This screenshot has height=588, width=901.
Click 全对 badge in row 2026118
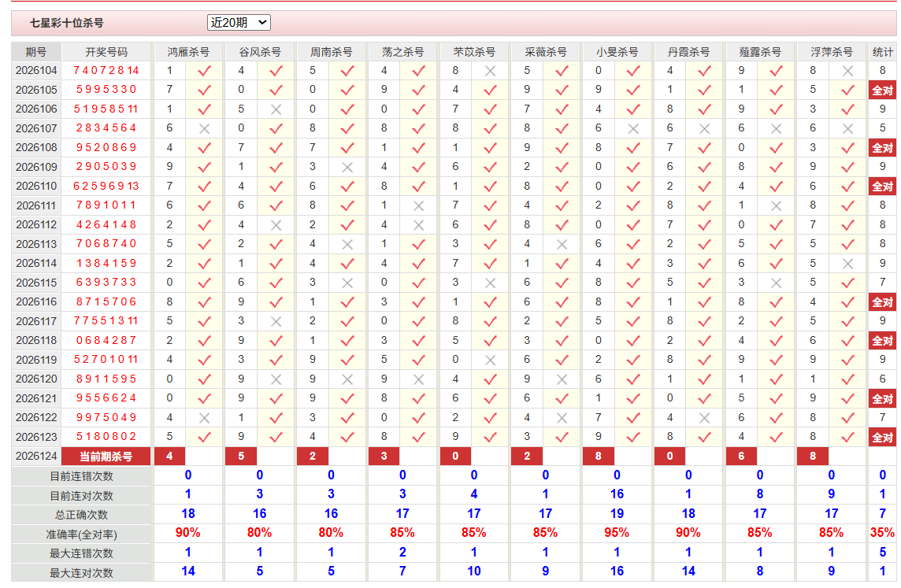pos(883,341)
